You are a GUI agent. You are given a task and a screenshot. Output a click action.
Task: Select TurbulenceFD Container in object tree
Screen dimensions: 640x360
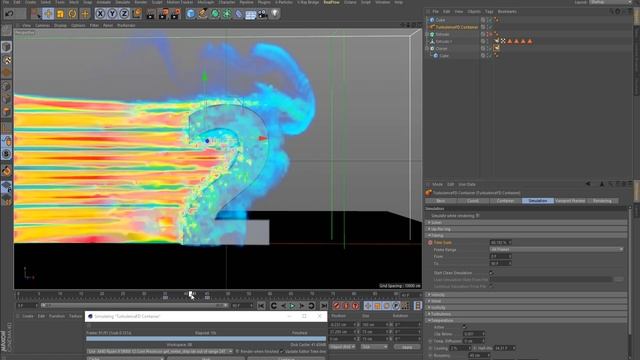[x=456, y=27]
